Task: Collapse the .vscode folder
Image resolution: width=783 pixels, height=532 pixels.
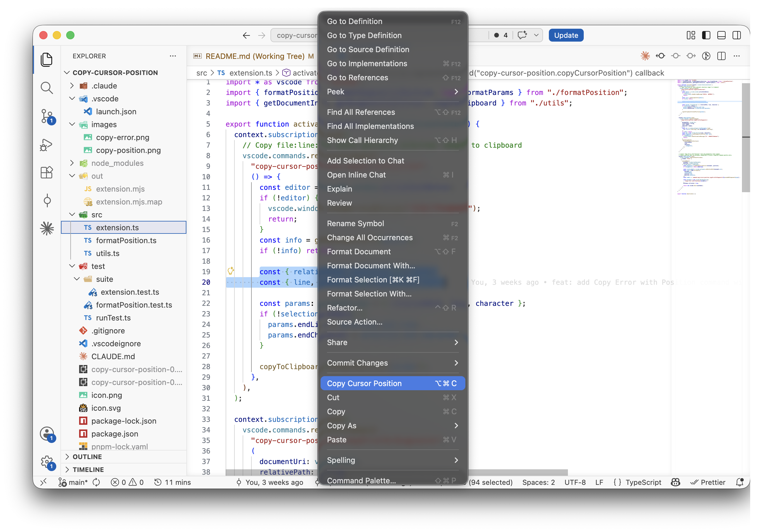Action: click(x=72, y=98)
